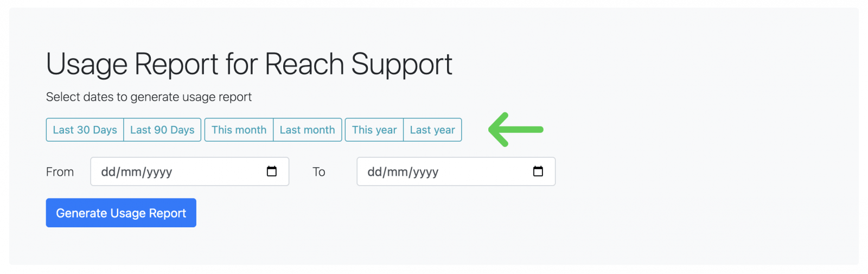Click the day segment of From date

(x=108, y=172)
